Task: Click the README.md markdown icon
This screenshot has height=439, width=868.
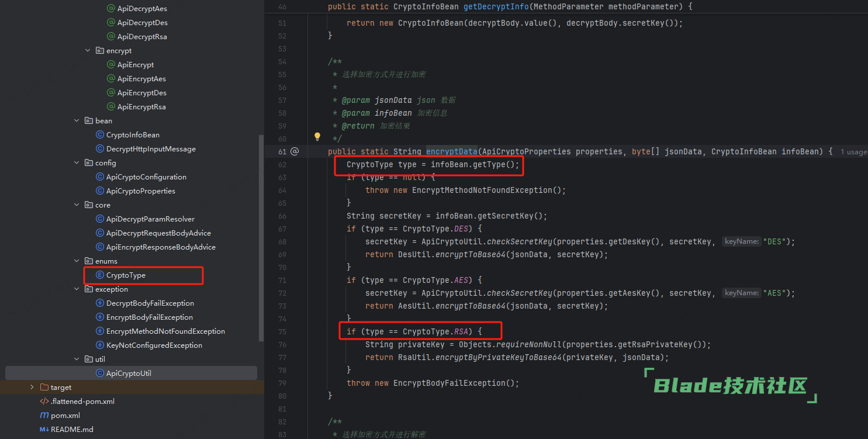Action: [x=44, y=430]
